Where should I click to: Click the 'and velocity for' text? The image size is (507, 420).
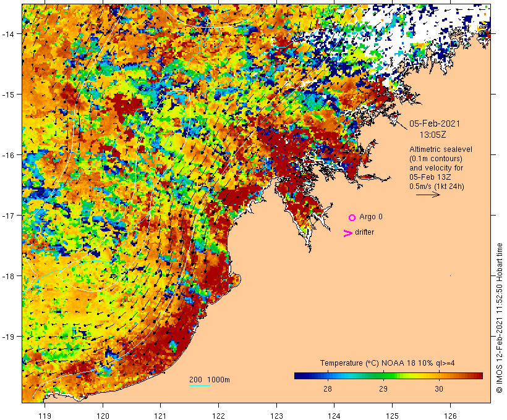click(436, 168)
